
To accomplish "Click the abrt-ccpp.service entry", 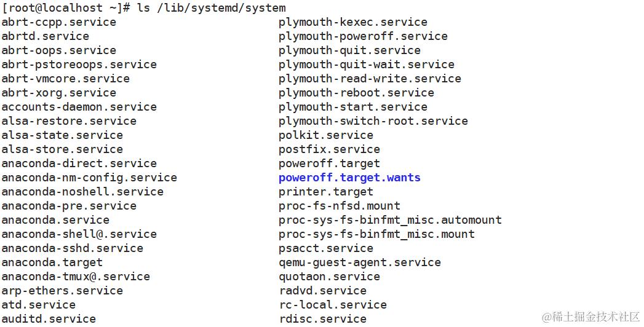I will 58,22.
